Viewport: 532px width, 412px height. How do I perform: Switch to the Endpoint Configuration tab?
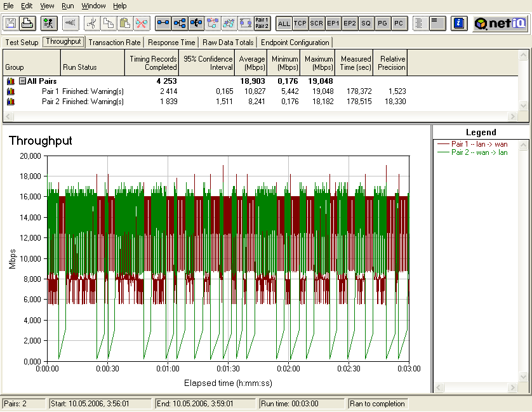(295, 43)
